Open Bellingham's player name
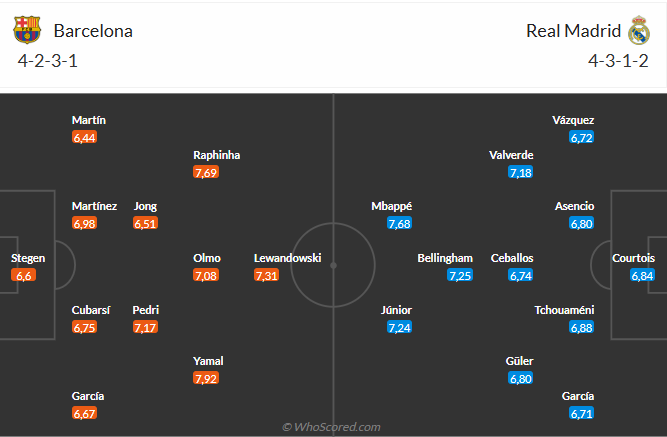The width and height of the screenshot is (667, 437). [445, 258]
